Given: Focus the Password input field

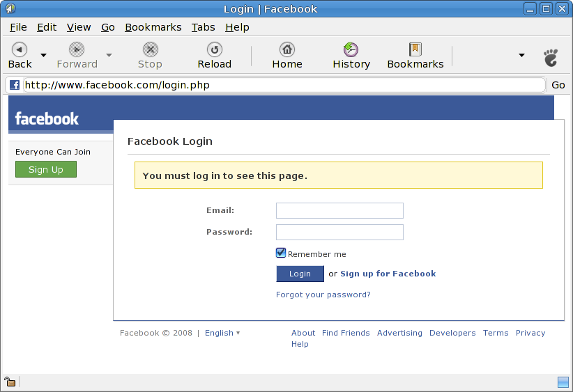Looking at the screenshot, I should pos(339,232).
